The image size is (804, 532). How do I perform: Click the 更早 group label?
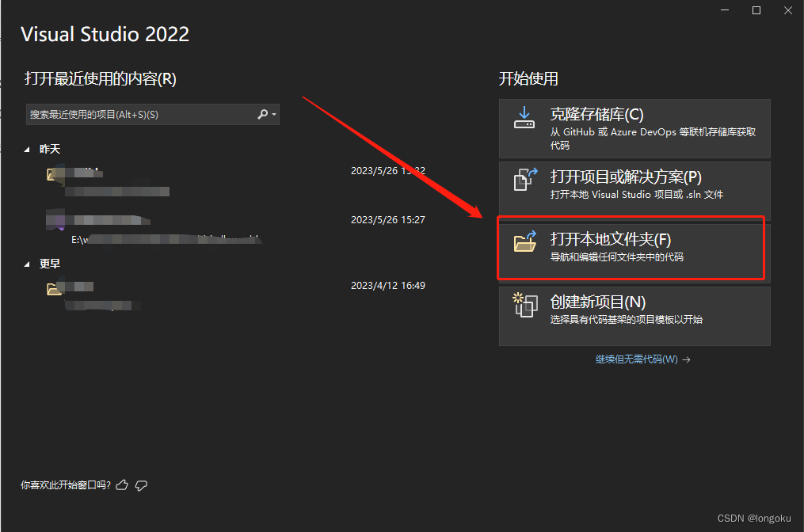50,264
